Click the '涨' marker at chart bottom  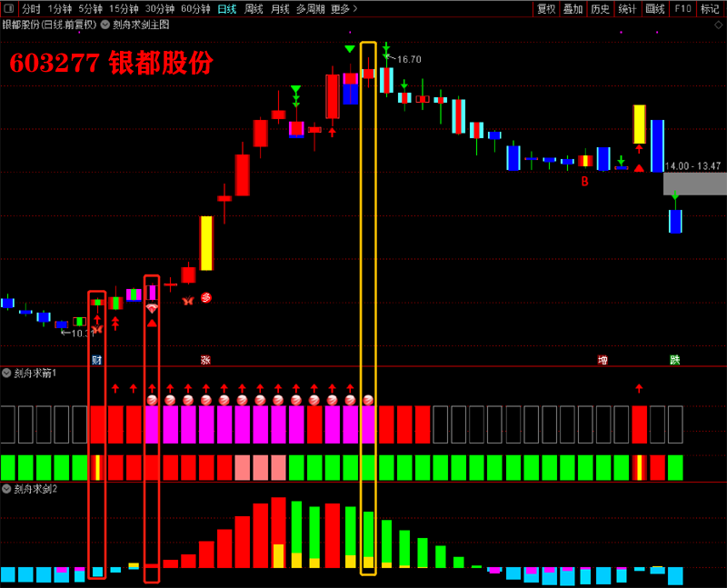(205, 360)
